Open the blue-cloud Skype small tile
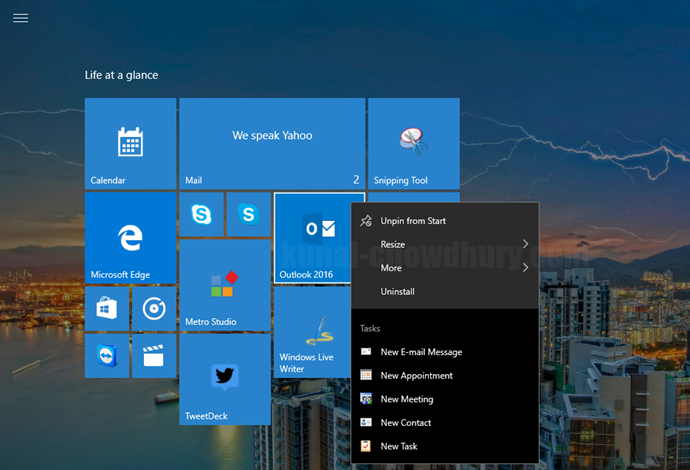 click(249, 214)
